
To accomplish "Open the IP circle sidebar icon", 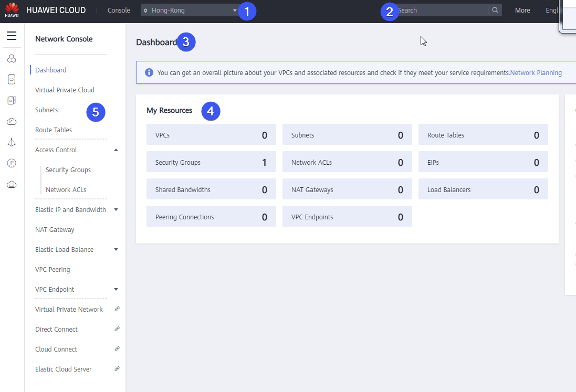I will tap(12, 163).
